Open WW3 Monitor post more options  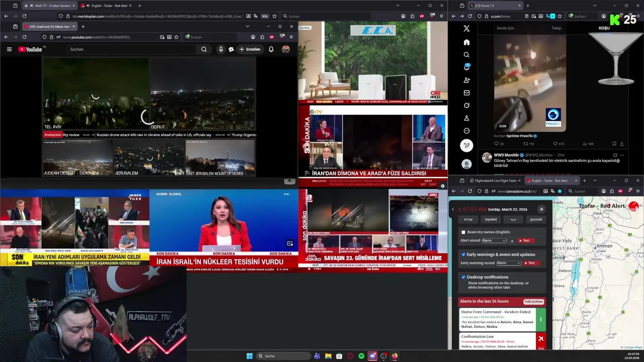(622, 155)
